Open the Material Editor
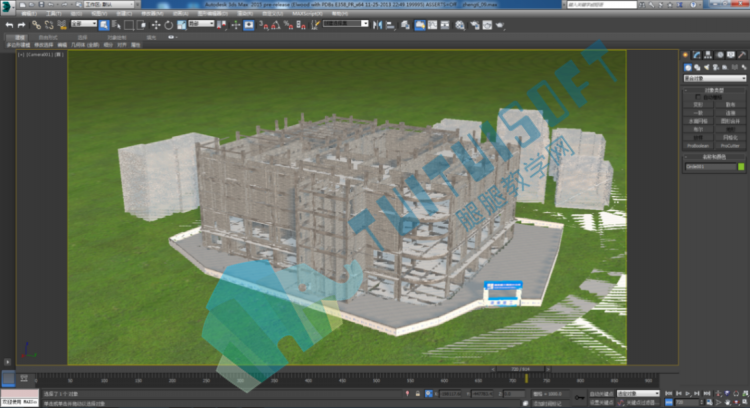Viewport: 750px width, 408px height. pos(460,25)
